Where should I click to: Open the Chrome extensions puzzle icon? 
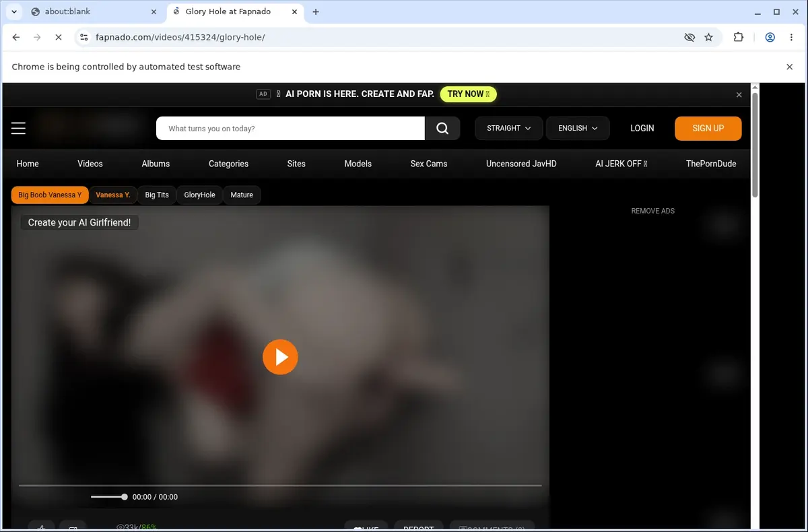coord(739,38)
